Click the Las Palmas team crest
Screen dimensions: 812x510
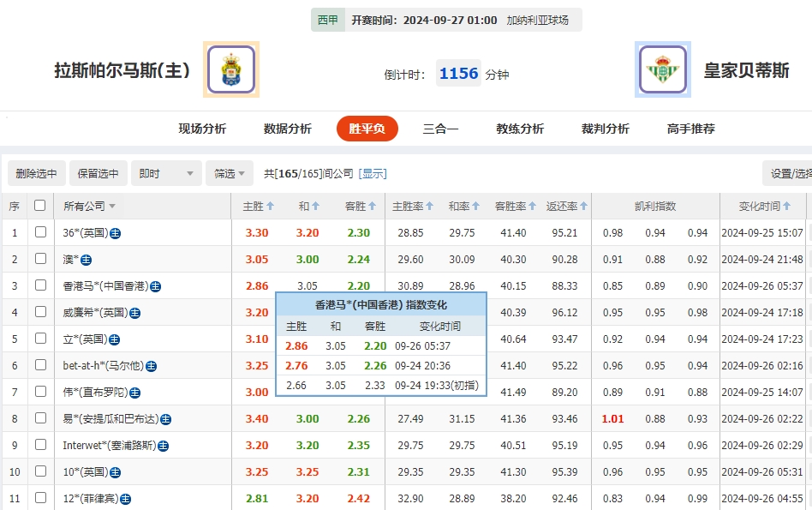(x=230, y=69)
